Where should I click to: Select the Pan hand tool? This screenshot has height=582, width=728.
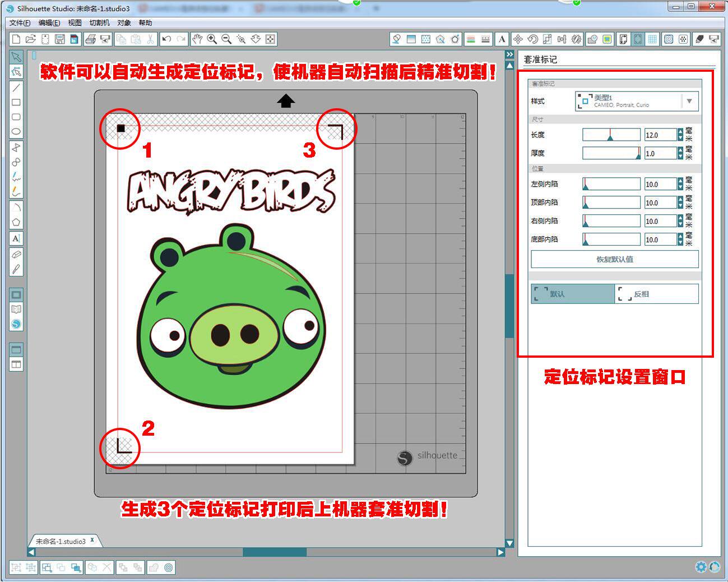click(x=197, y=39)
